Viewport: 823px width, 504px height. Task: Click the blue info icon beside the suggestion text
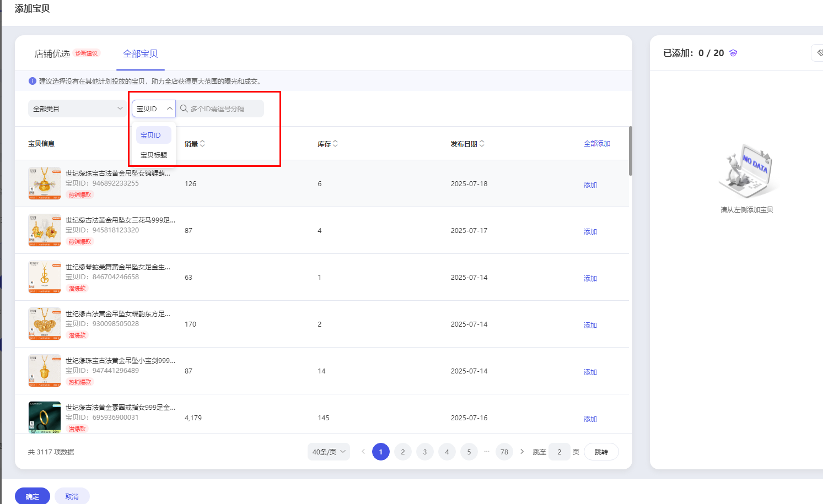coord(33,81)
